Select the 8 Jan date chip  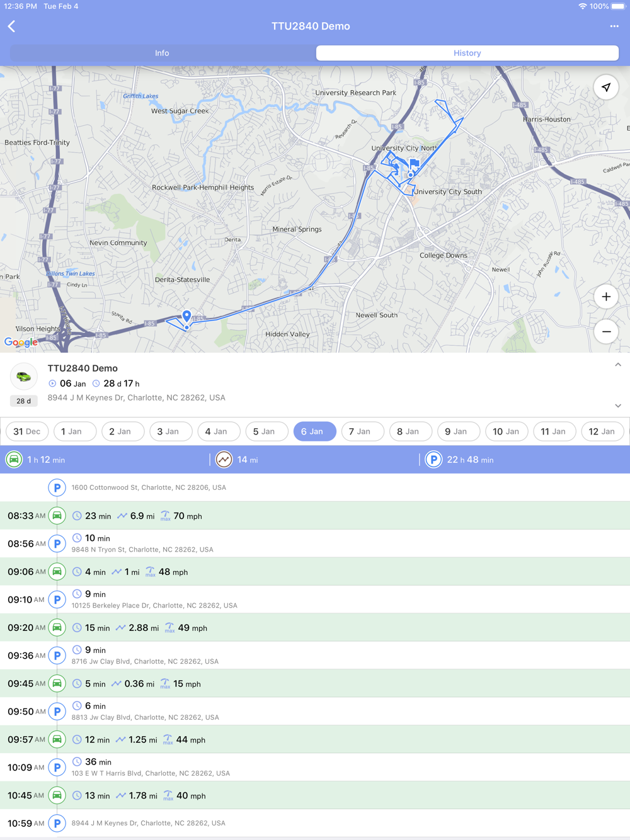[x=410, y=431]
